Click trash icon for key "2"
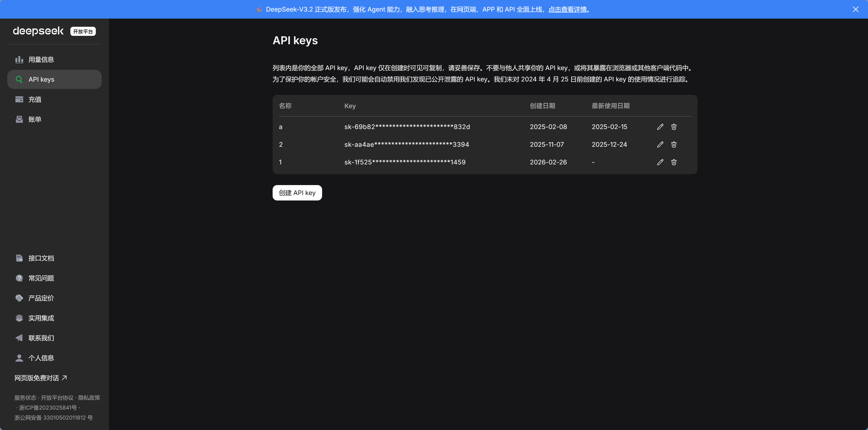This screenshot has height=430, width=868. coord(673,144)
